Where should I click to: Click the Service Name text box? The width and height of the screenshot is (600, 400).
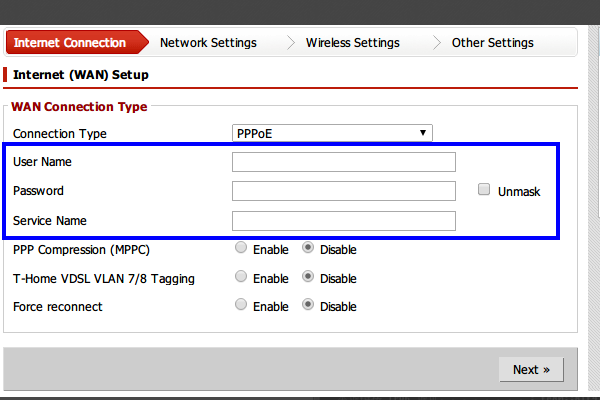coord(343,221)
